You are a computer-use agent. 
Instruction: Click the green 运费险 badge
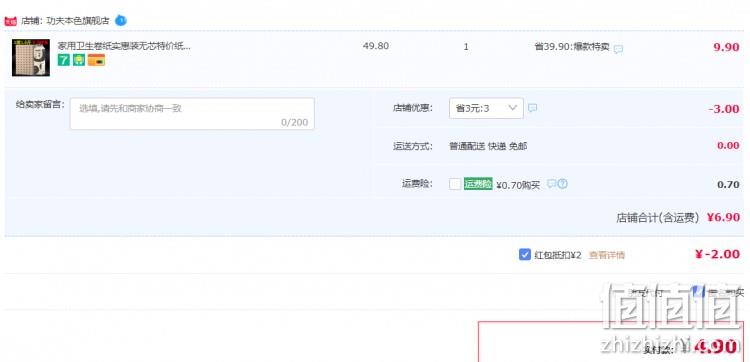pyautogui.click(x=478, y=184)
